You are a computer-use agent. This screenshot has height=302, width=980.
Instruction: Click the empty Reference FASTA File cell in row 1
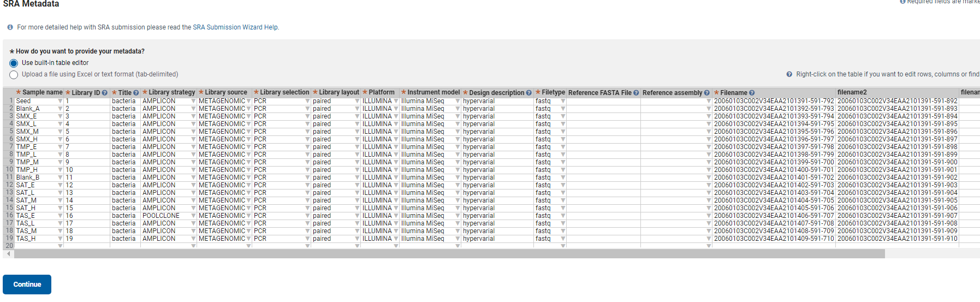tap(604, 101)
